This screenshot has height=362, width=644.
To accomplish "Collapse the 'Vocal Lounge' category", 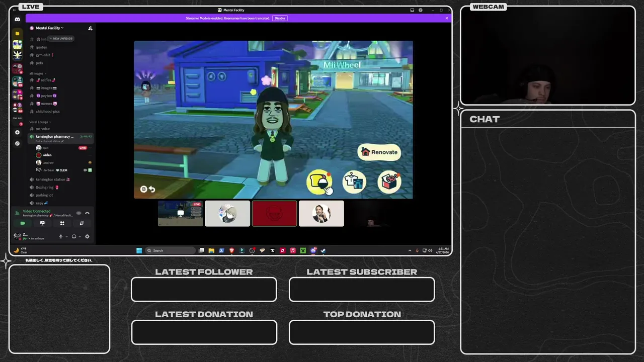I will (x=40, y=122).
